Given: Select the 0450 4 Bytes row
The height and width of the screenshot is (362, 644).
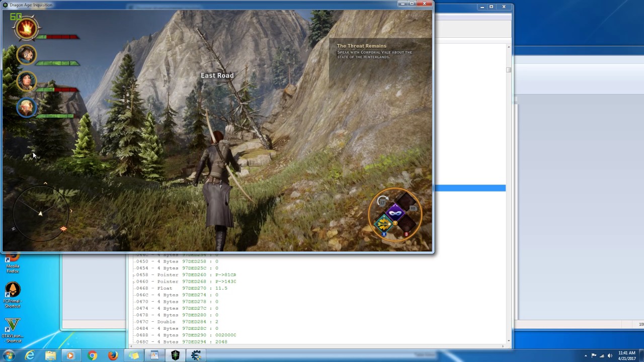Looking at the screenshot, I should [x=177, y=261].
